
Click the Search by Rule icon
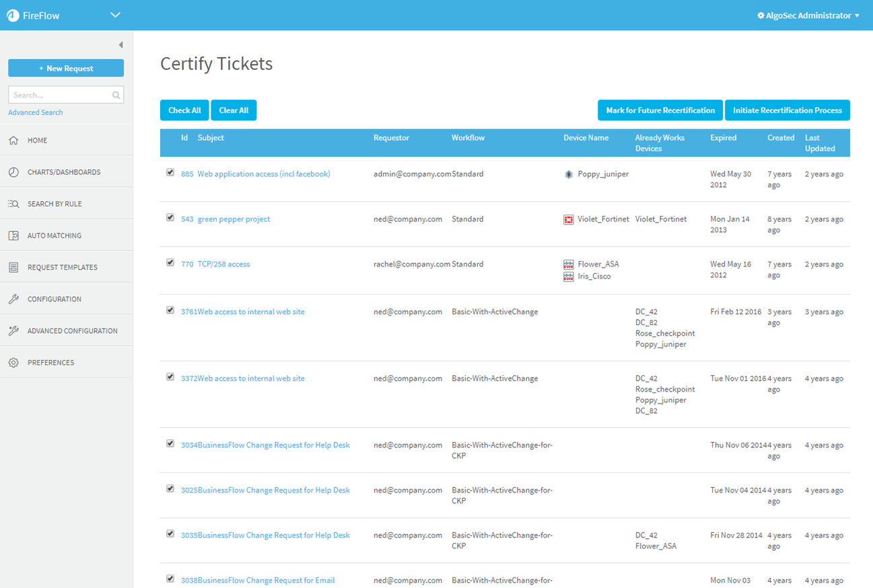13,204
